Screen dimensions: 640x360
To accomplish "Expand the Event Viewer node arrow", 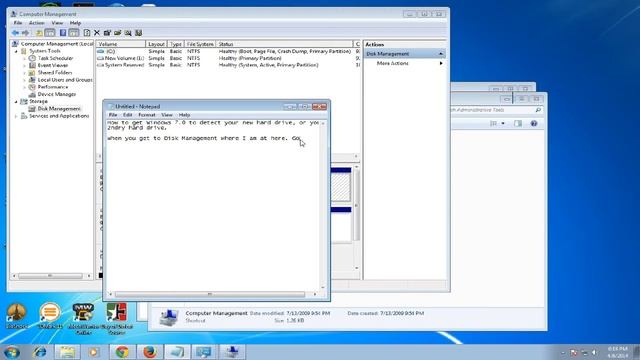I will click(24, 66).
